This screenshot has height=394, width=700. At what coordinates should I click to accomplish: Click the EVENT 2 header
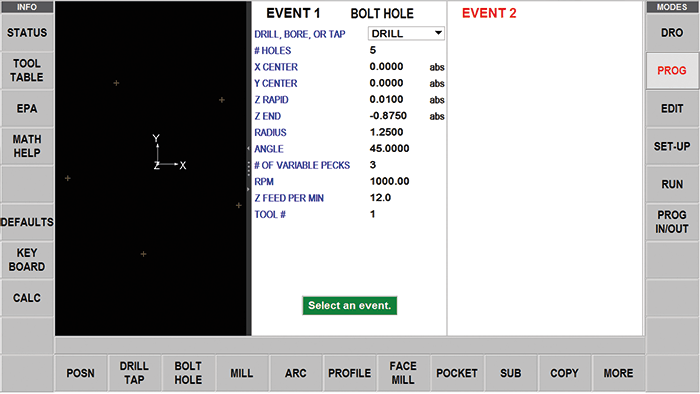coord(489,13)
